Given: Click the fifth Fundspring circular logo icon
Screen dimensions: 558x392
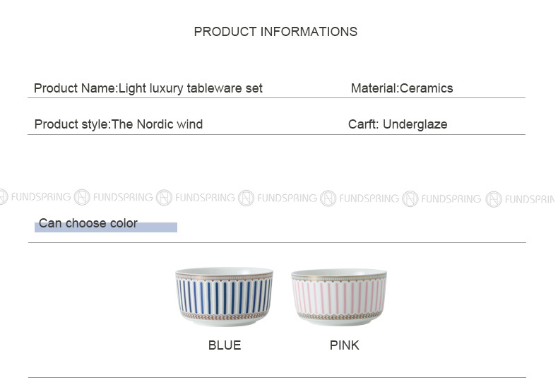Looking at the screenshot, I should 410,199.
